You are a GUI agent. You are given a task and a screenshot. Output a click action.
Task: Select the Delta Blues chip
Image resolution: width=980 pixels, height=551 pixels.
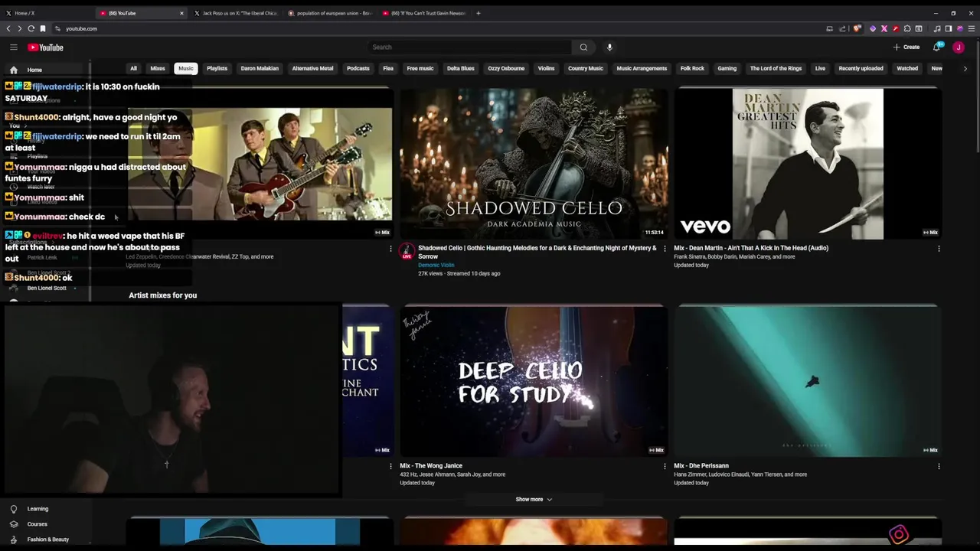coord(460,68)
